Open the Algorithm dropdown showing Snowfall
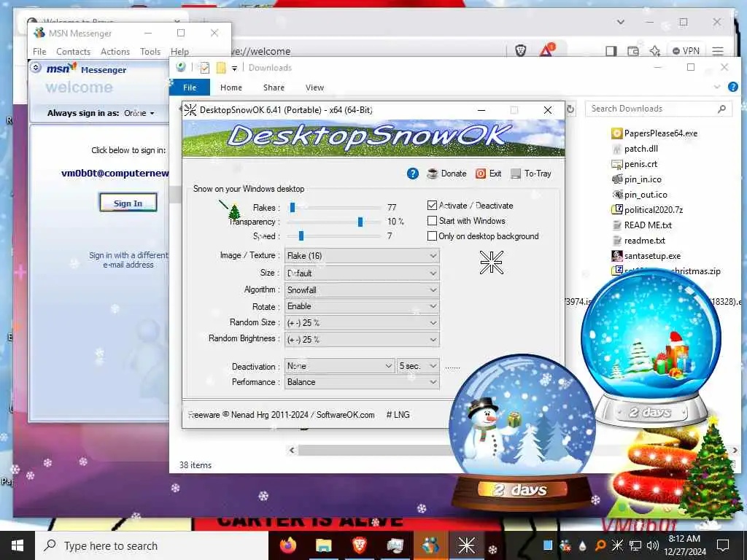The width and height of the screenshot is (747, 560). [x=362, y=289]
